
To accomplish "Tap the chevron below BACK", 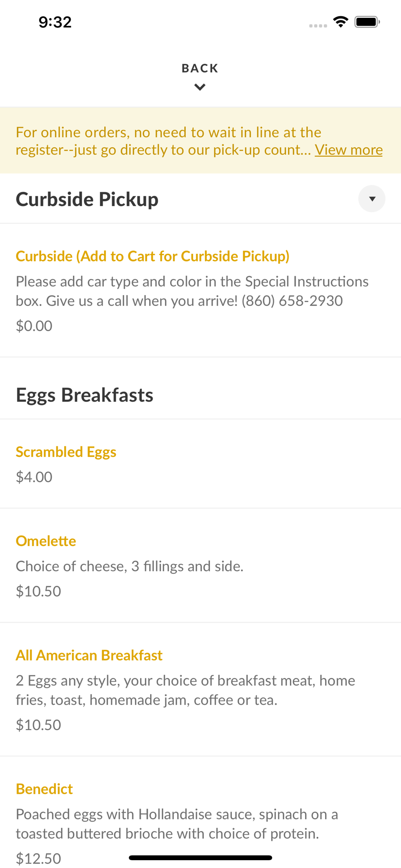I will pyautogui.click(x=200, y=87).
